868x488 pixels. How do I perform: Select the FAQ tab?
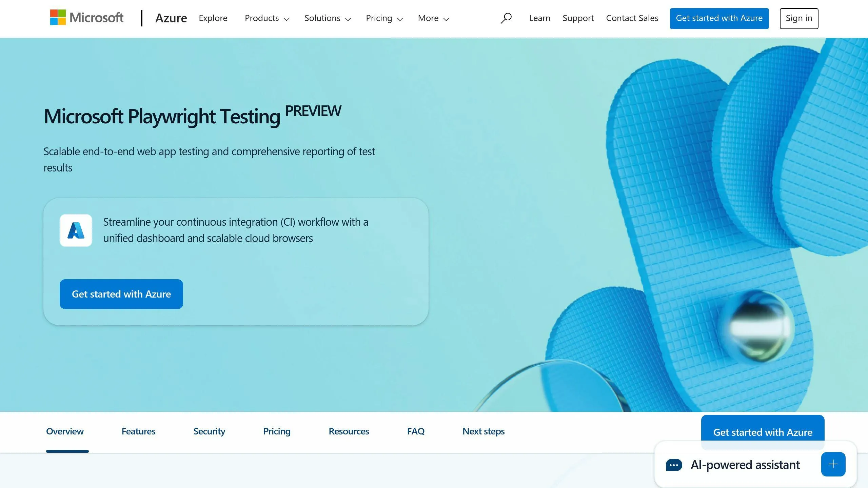pos(416,431)
